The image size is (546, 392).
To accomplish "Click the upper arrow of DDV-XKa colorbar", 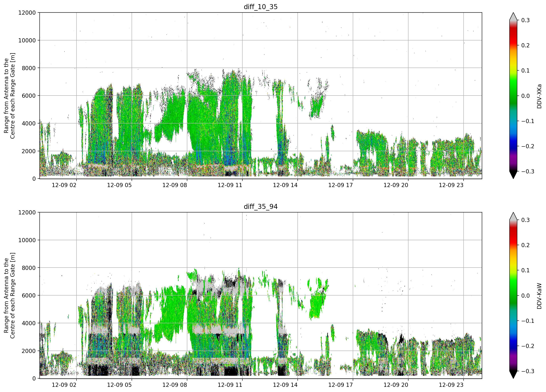I will tap(513, 16).
